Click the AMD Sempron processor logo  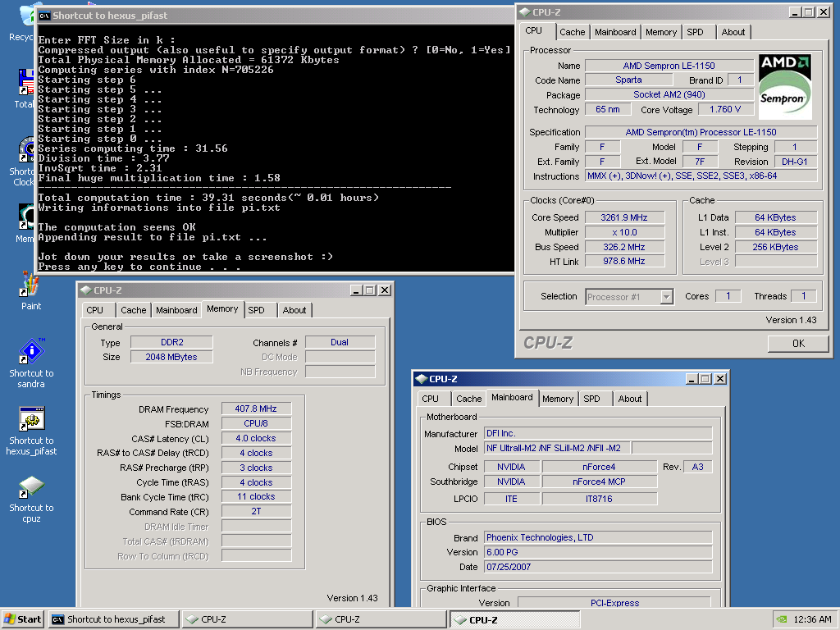(x=785, y=86)
